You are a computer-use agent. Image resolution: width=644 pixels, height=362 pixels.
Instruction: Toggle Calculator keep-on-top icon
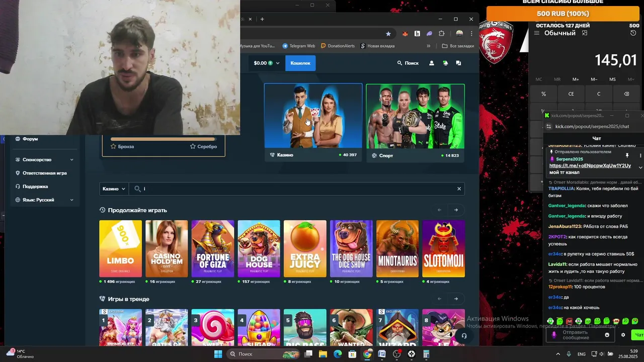pos(584,33)
